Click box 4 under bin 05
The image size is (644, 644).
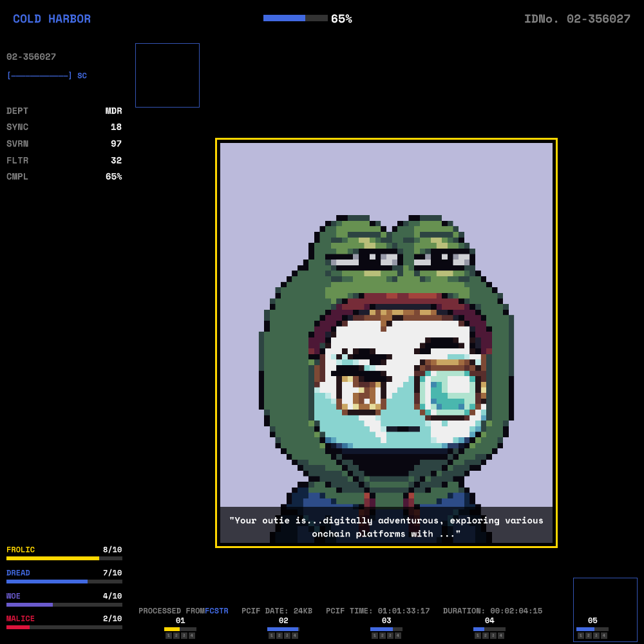(x=604, y=636)
